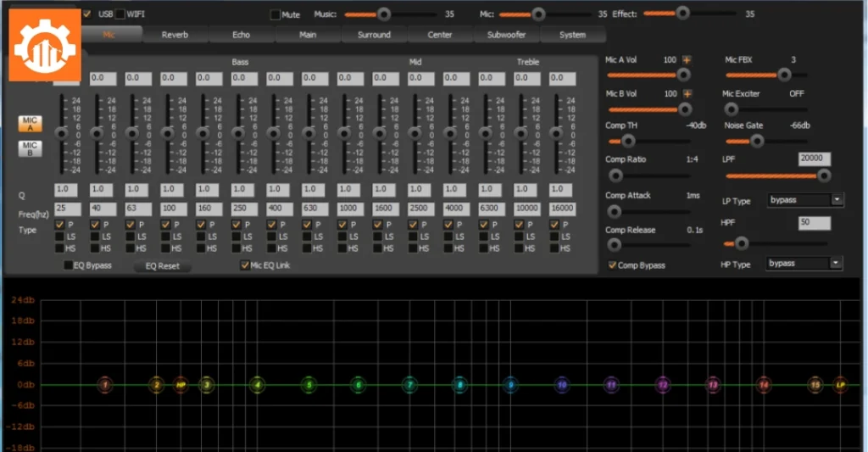Toggle the Comp Bypass checkbox
Screen dimensions: 868x452
click(x=612, y=265)
